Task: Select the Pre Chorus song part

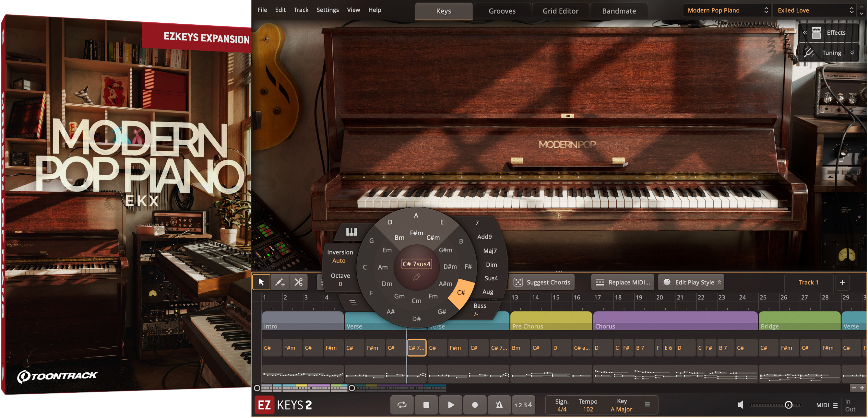Action: [551, 321]
